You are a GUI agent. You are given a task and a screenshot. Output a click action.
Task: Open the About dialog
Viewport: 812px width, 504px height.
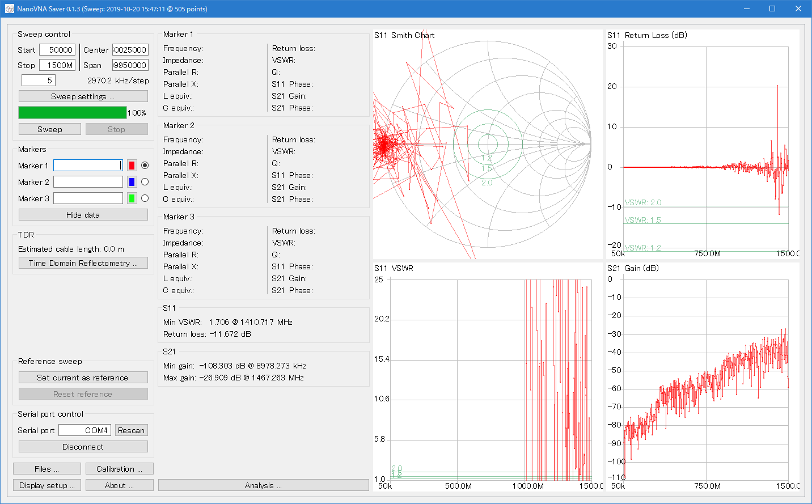(120, 485)
